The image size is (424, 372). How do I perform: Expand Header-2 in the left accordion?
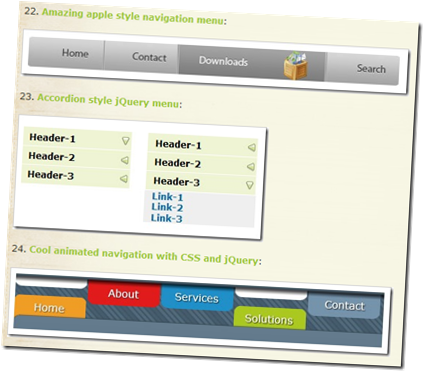(x=76, y=158)
